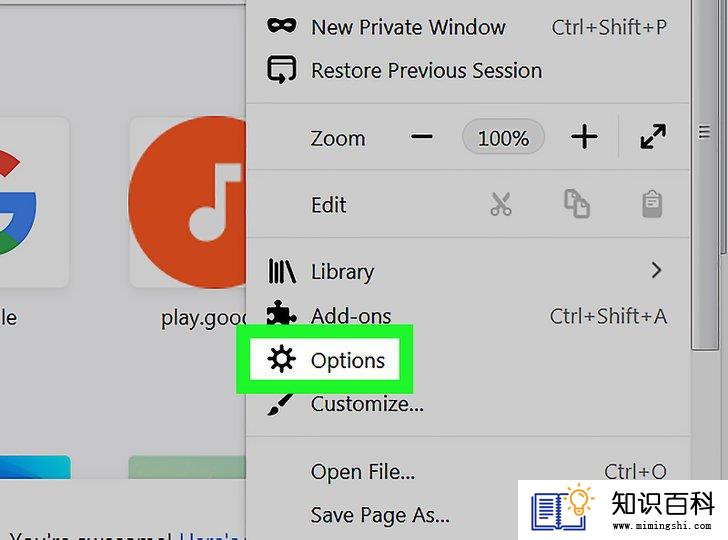Open the Google shortcut tile
Viewport: 728px width, 540px height.
(x=34, y=202)
